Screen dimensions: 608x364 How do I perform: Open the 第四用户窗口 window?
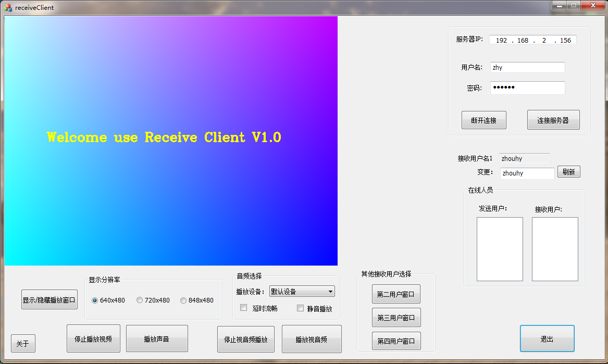(396, 341)
